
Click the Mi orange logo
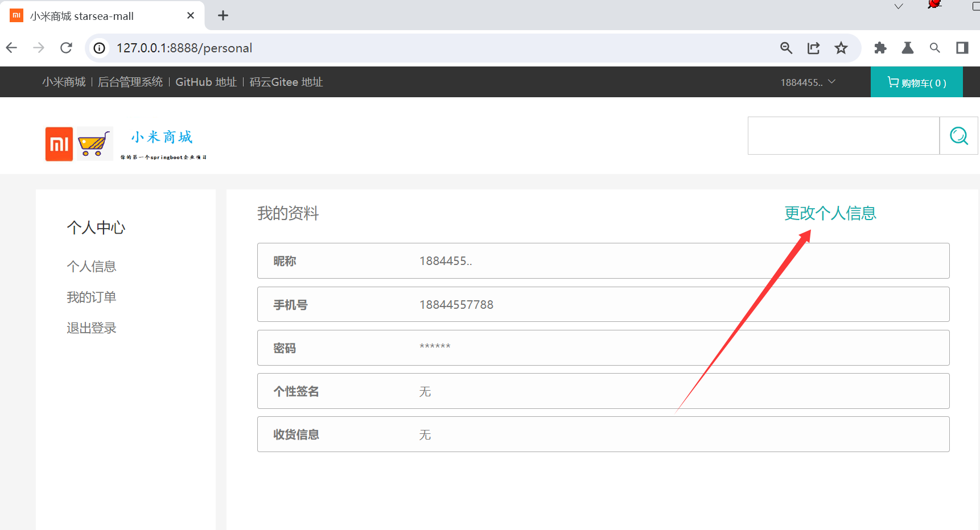point(59,144)
